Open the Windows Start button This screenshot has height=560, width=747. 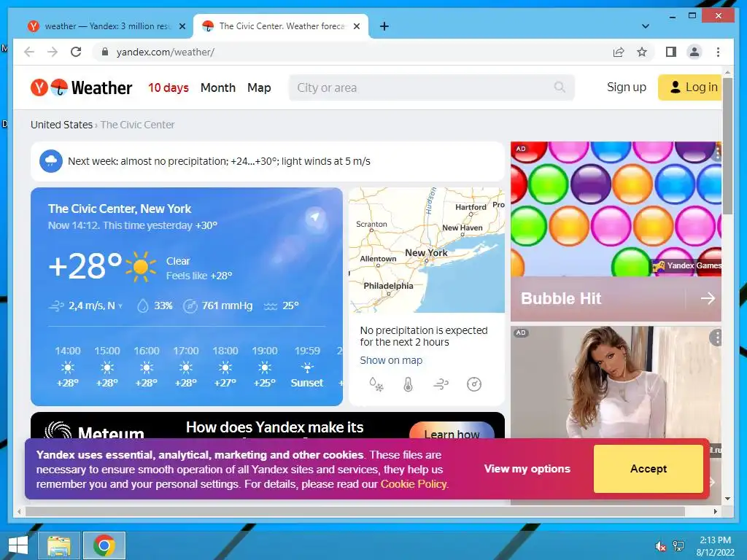18,545
